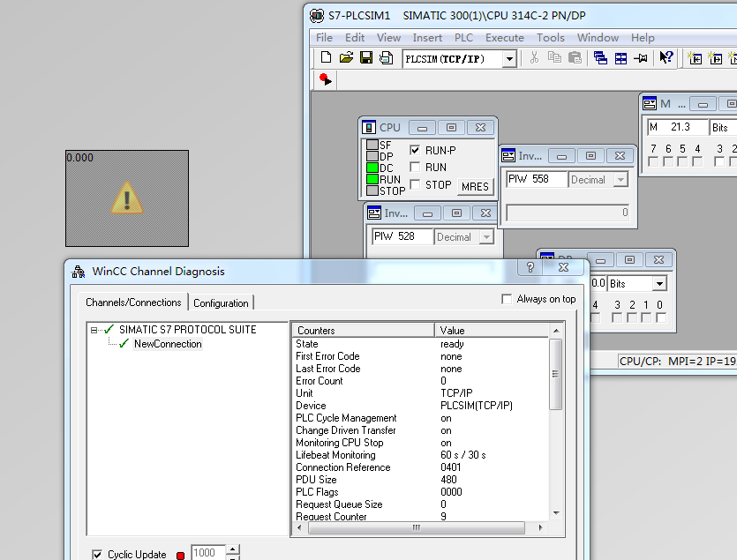Click the New PLC file icon in PLCSIM
This screenshot has width=737, height=560.
(326, 58)
